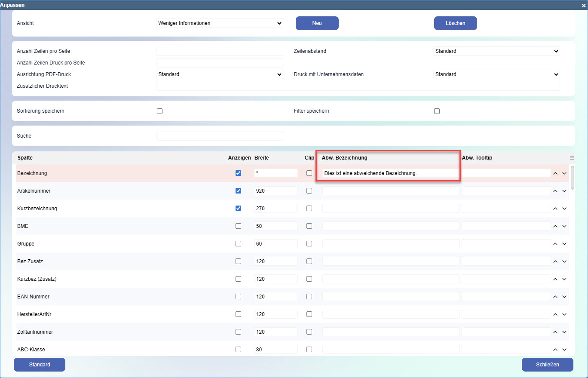The width and height of the screenshot is (588, 378).
Task: Click the Neu button
Action: point(317,23)
